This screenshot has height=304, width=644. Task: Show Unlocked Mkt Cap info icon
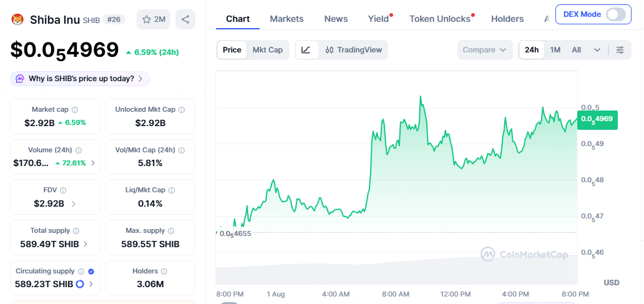(x=182, y=110)
